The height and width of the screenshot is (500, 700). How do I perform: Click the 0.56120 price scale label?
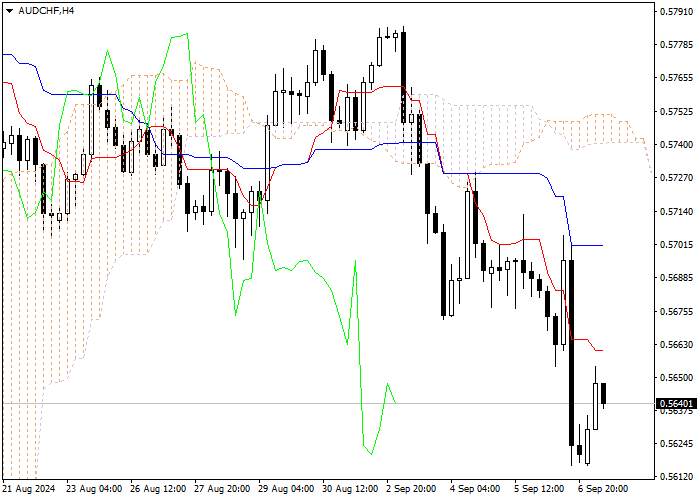click(x=676, y=477)
